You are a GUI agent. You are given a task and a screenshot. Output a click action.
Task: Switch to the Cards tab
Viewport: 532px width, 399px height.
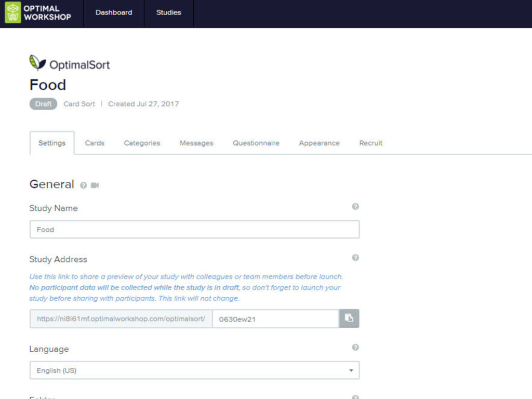tap(95, 143)
